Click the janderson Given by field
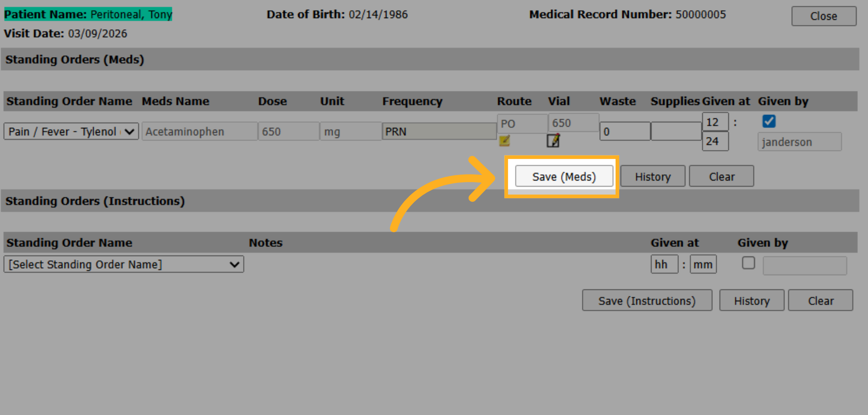Screen dimensions: 868x415 [800, 142]
